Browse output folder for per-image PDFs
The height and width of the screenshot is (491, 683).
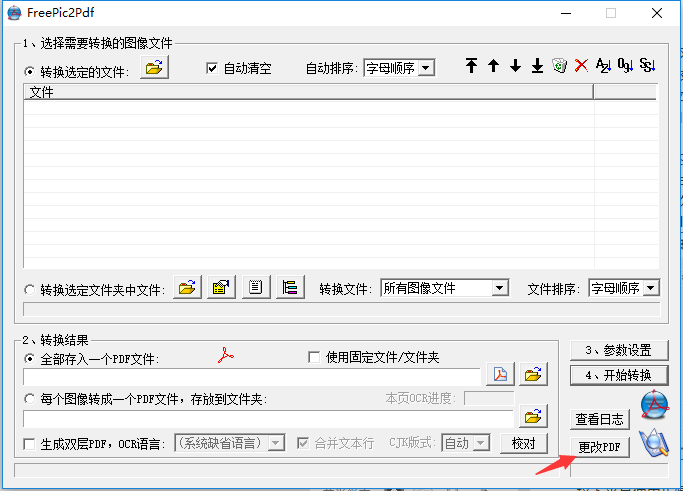(533, 416)
